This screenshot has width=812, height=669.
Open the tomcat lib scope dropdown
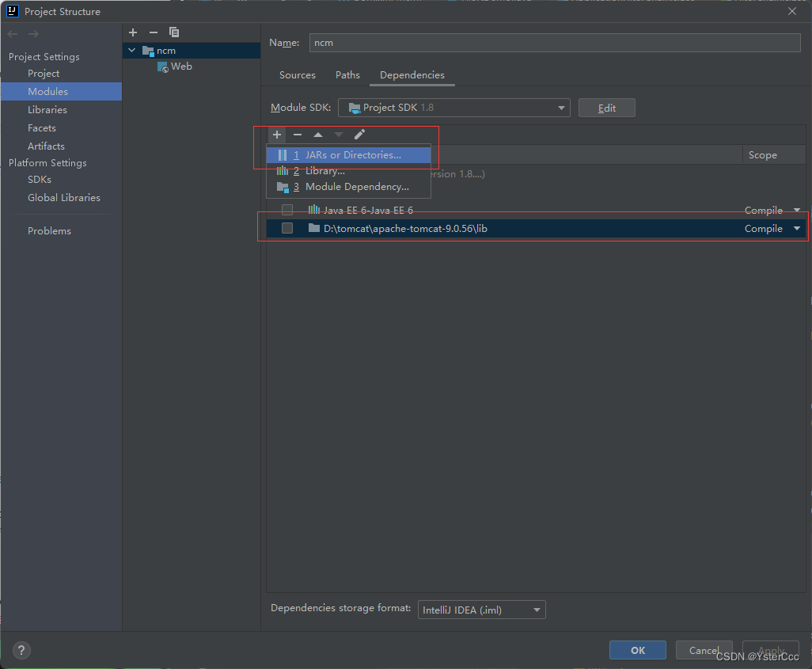pos(797,228)
